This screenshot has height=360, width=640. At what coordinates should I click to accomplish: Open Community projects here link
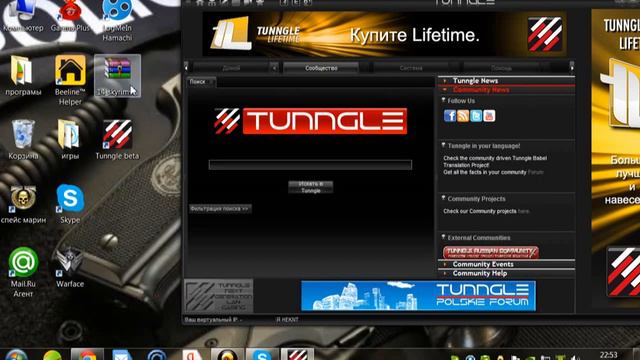point(523,211)
